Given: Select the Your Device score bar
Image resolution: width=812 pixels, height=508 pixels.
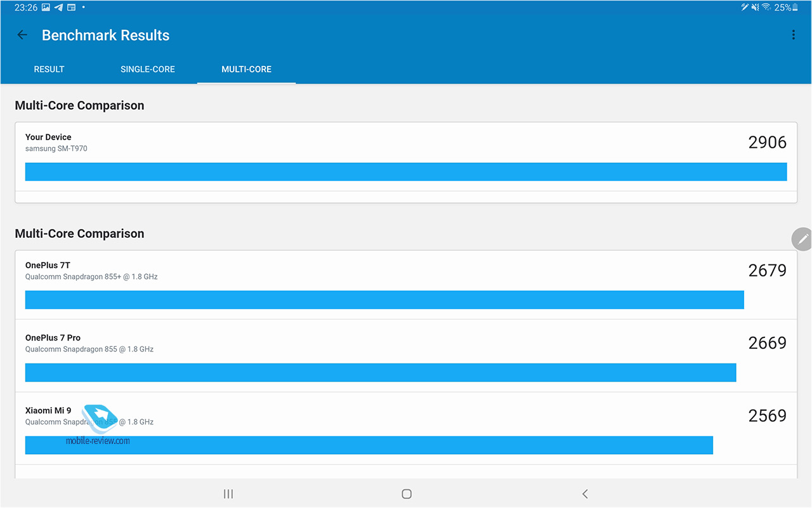Looking at the screenshot, I should [406, 172].
